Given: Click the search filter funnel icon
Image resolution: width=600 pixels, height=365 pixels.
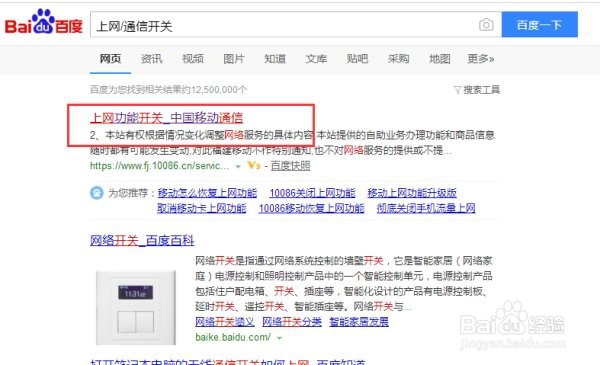Looking at the screenshot, I should pyautogui.click(x=457, y=90).
